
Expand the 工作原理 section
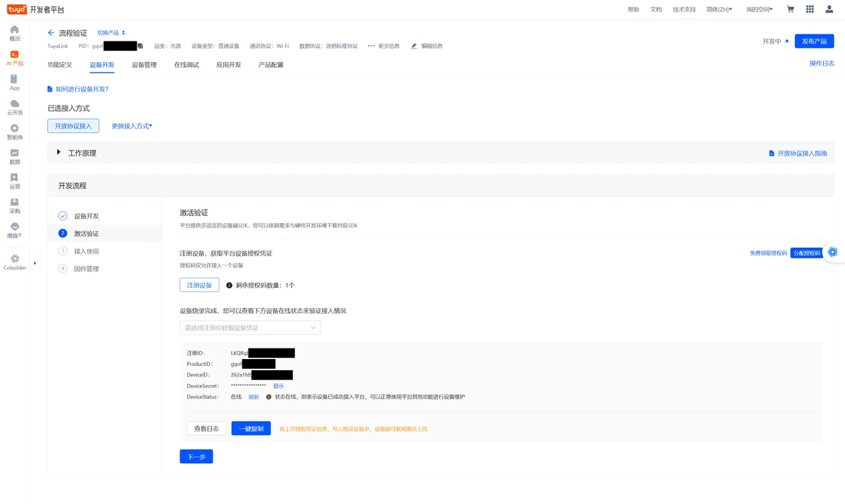[59, 152]
